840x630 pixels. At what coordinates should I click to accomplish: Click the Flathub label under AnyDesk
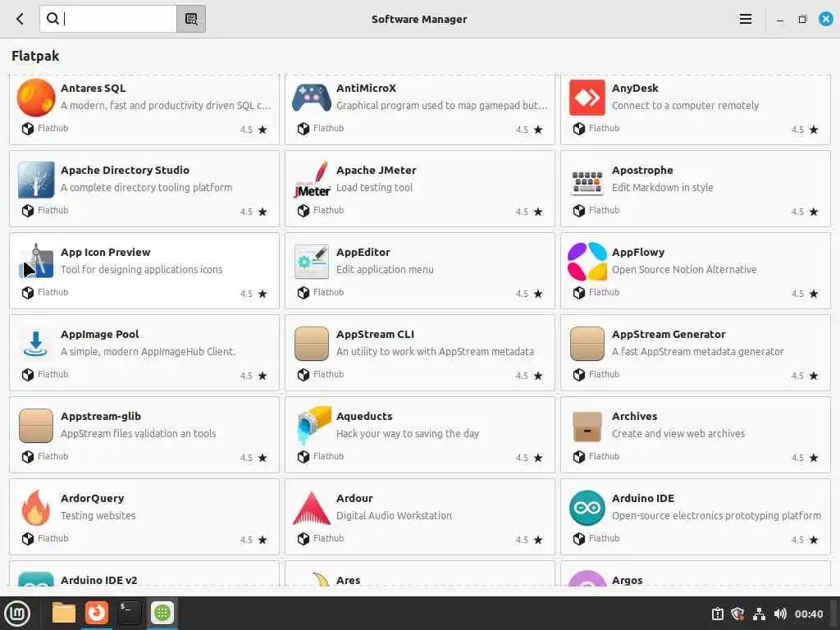pyautogui.click(x=604, y=128)
